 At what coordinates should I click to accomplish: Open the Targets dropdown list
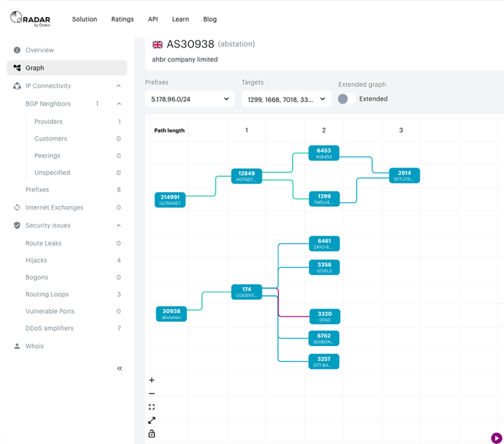(x=286, y=100)
